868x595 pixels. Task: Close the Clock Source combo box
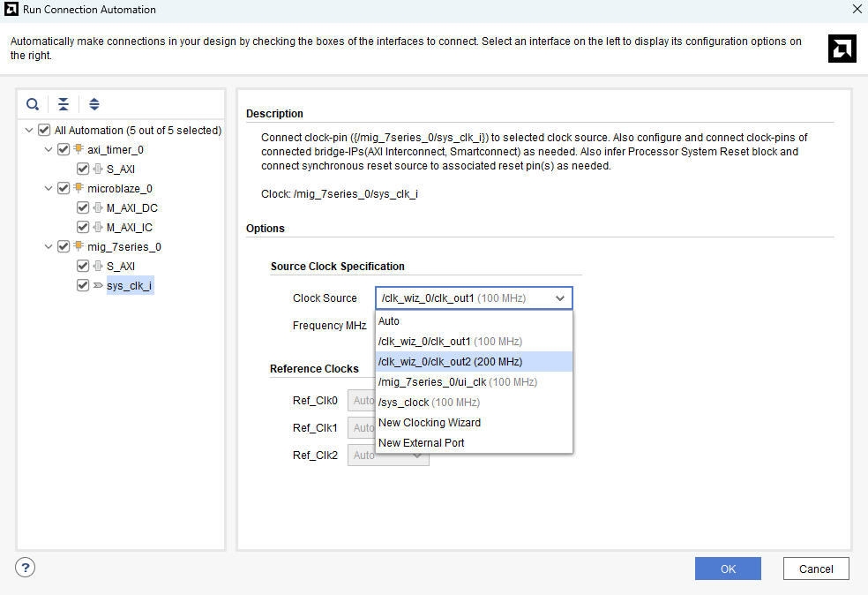559,298
